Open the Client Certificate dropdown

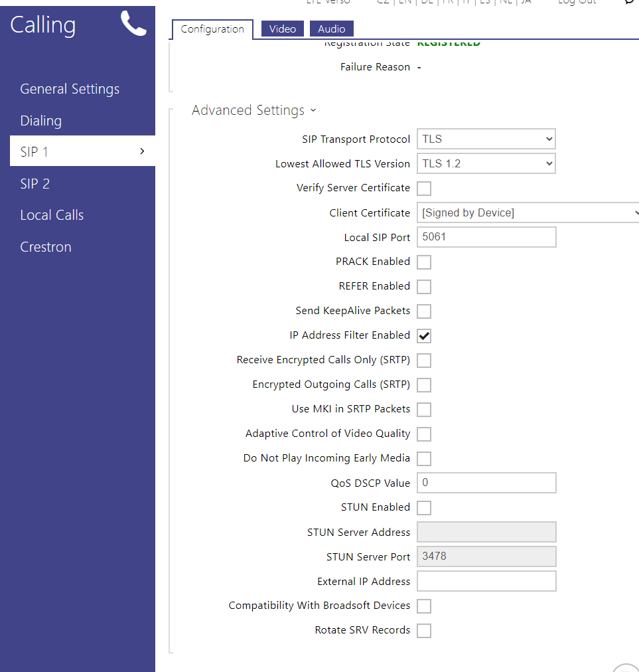(x=528, y=213)
